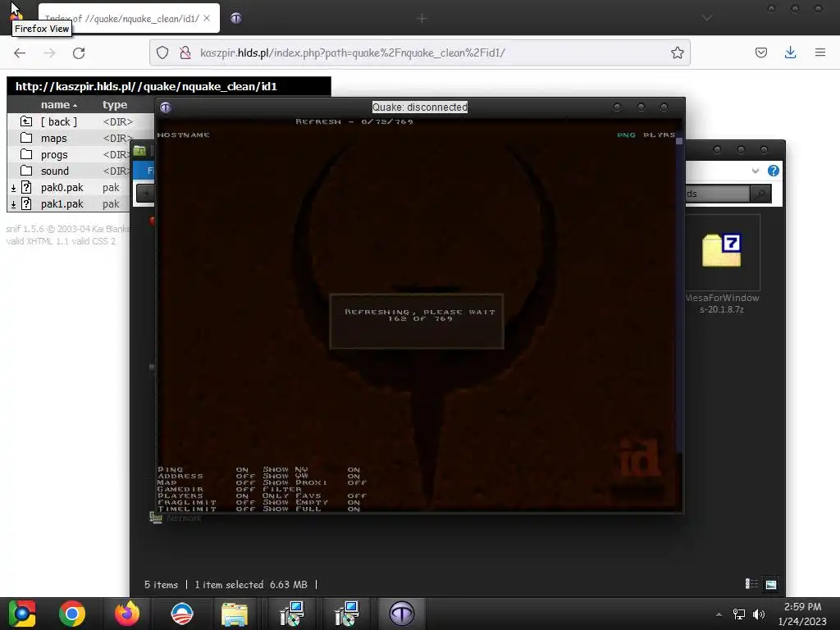Open the sound folder link
This screenshot has width=840, height=630.
coord(55,171)
